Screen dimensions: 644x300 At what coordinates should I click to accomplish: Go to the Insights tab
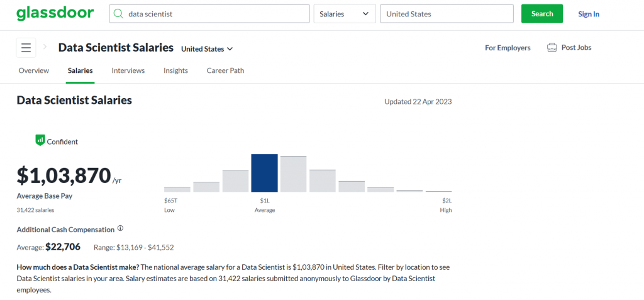(175, 70)
